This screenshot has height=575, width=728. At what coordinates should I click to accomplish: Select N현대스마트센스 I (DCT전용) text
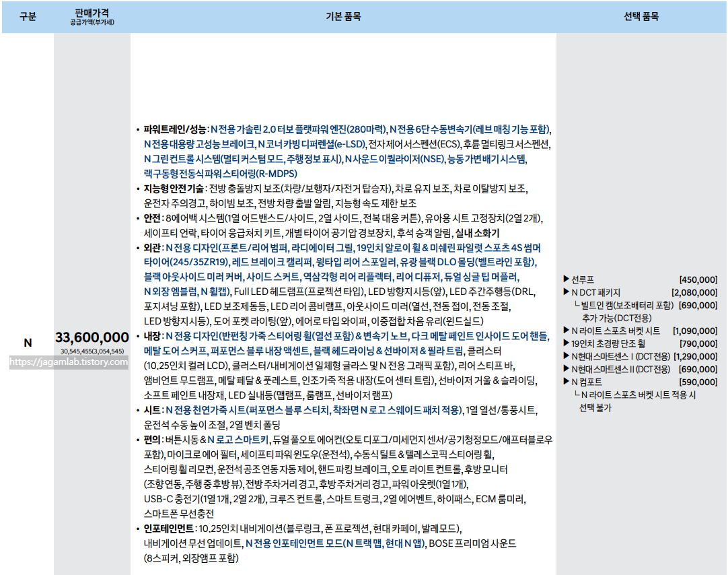click(621, 357)
